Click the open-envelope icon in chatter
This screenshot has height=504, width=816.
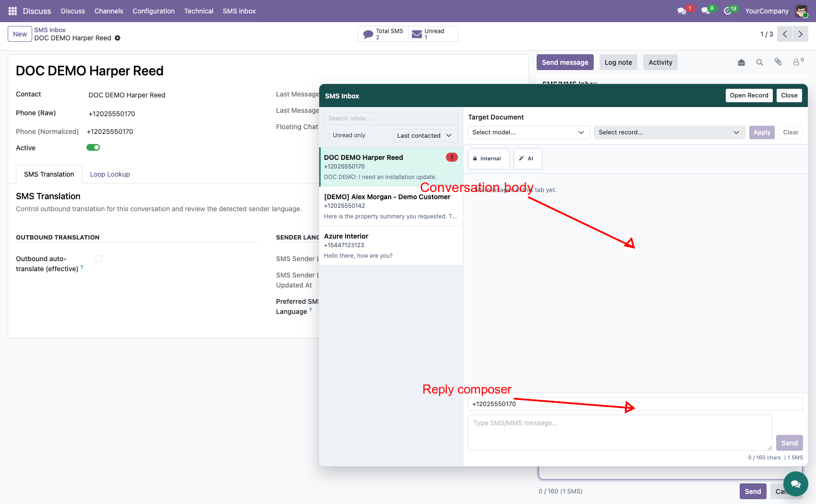click(x=741, y=62)
